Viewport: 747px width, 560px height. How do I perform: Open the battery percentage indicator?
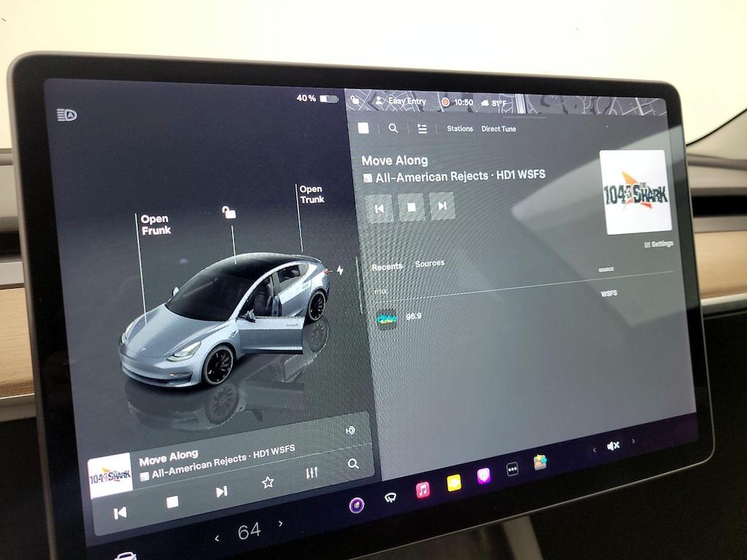tap(317, 98)
